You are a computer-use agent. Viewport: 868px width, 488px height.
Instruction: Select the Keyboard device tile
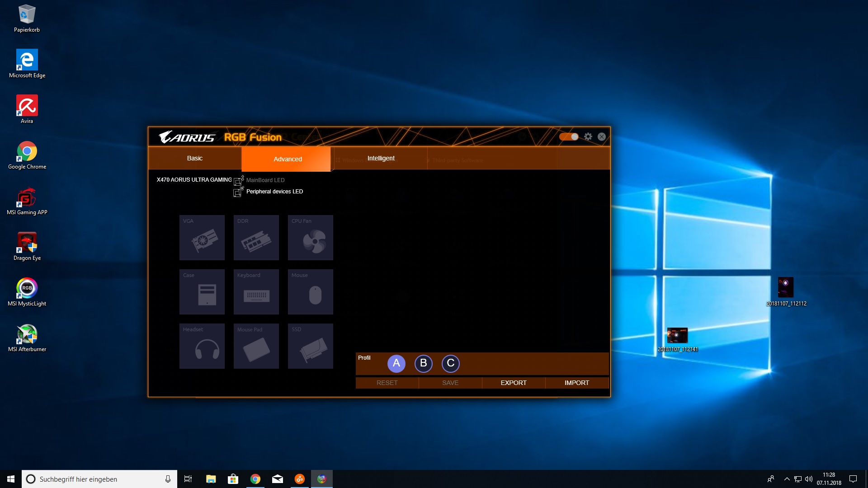click(x=256, y=292)
